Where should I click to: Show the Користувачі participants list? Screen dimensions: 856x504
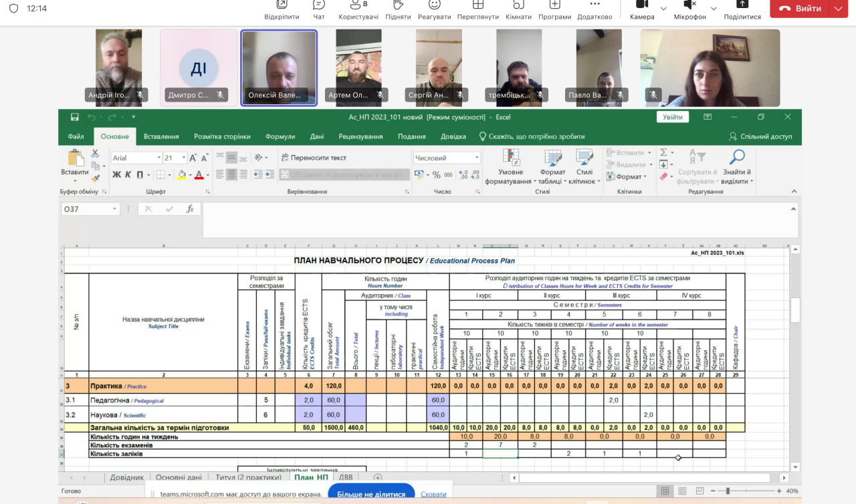tap(358, 5)
